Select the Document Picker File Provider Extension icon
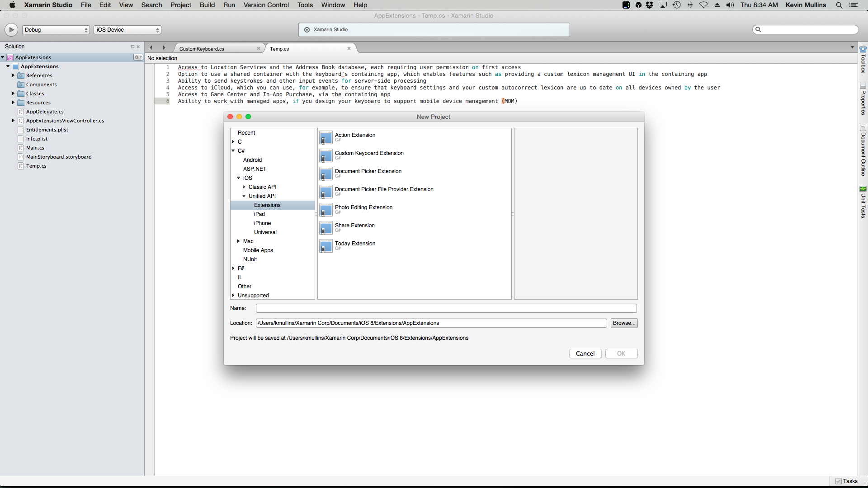Image resolution: width=868 pixels, height=488 pixels. pyautogui.click(x=325, y=192)
